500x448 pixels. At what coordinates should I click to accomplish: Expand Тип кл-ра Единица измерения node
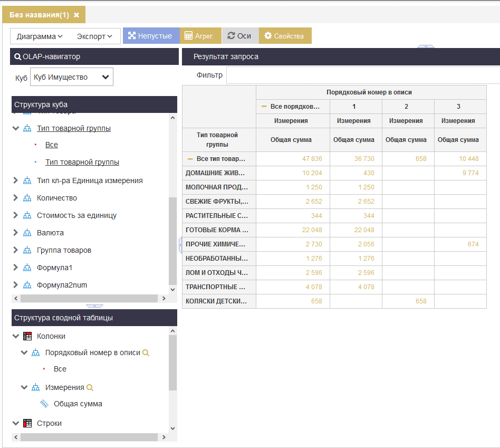(16, 180)
